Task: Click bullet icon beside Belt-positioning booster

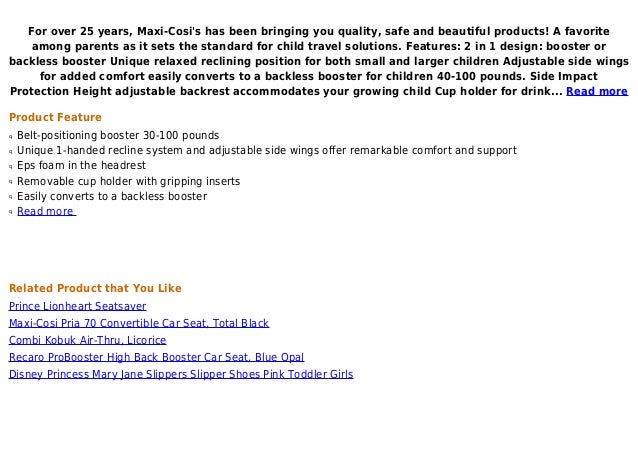Action: (11, 136)
